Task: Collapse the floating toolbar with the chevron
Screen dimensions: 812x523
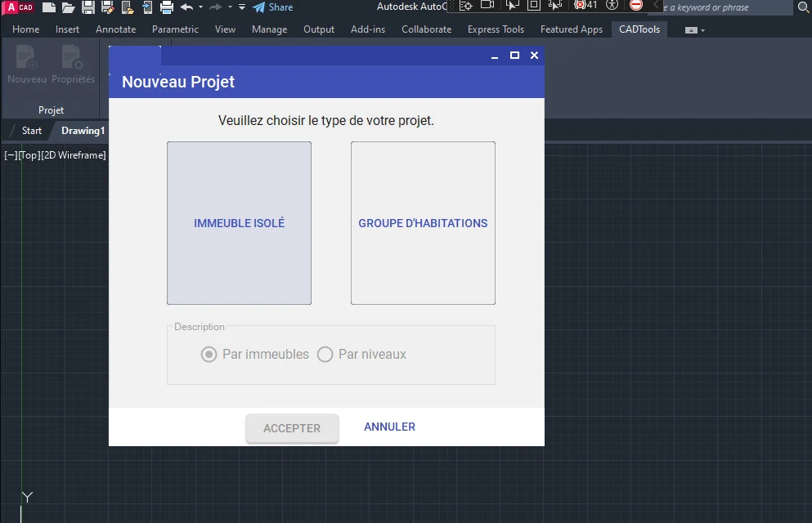Action: pyautogui.click(x=655, y=5)
